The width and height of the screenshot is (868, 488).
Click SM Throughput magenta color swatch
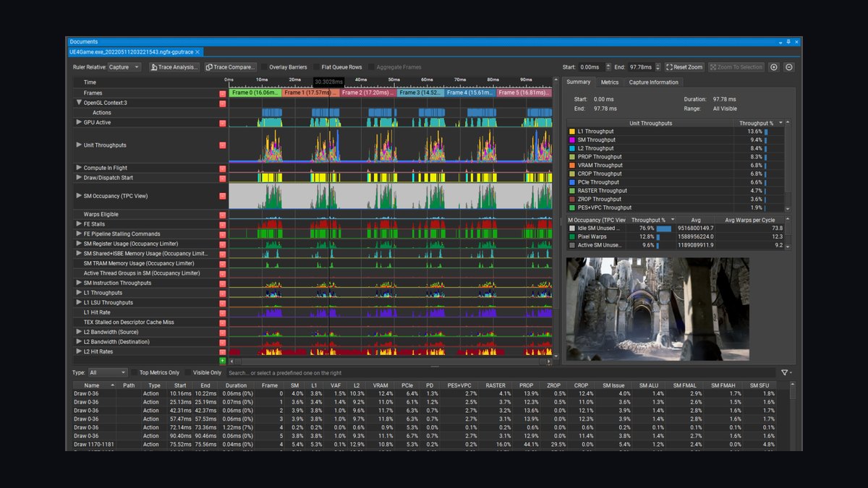571,140
